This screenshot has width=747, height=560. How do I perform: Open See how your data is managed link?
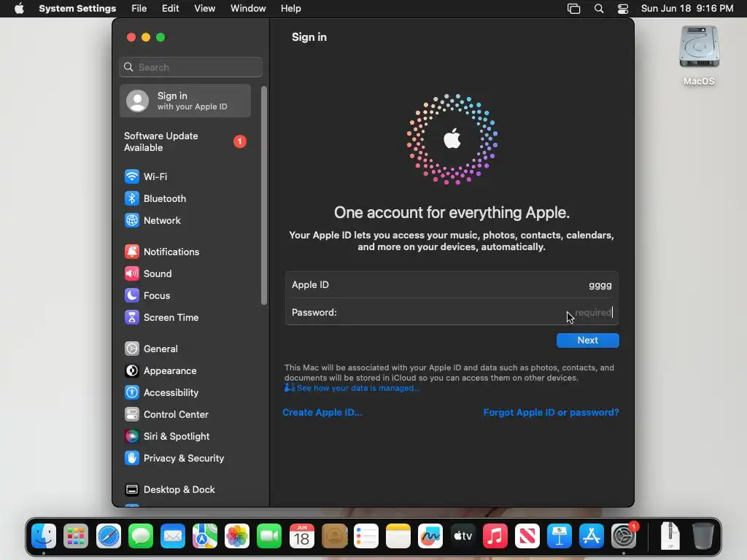(352, 388)
